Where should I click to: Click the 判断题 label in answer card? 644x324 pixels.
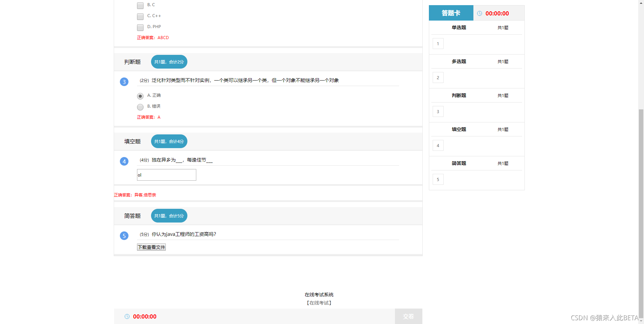(x=459, y=95)
